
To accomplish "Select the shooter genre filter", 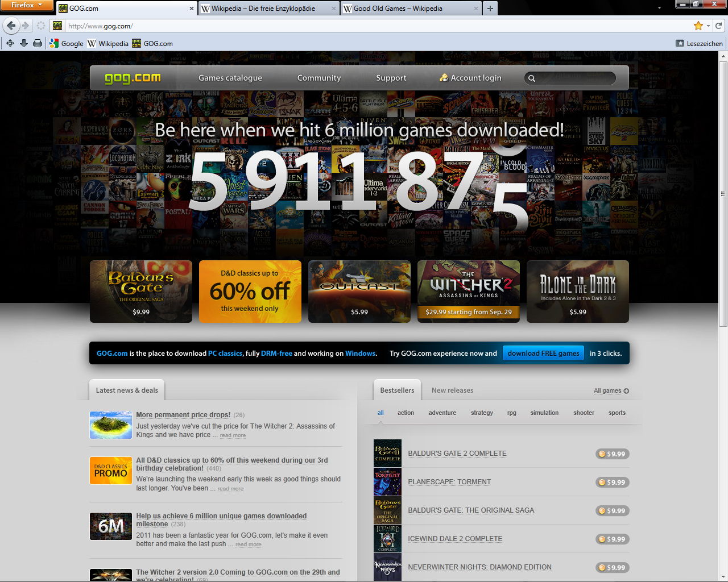I will 584,413.
